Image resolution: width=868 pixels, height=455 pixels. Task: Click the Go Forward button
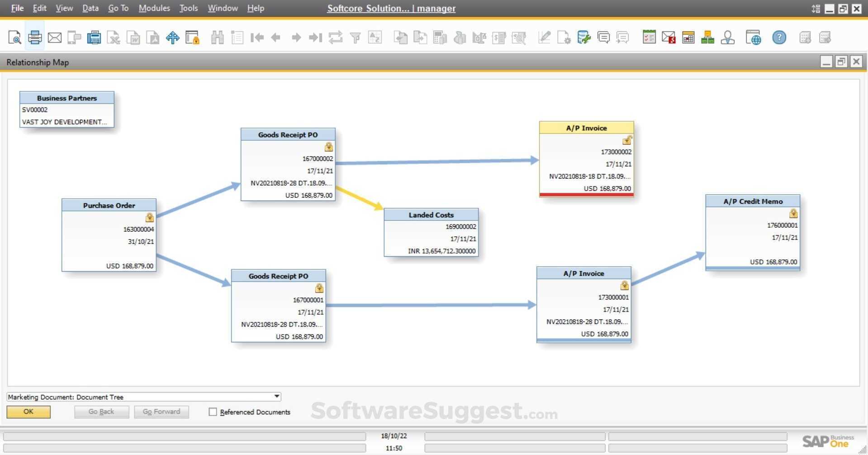[161, 412]
